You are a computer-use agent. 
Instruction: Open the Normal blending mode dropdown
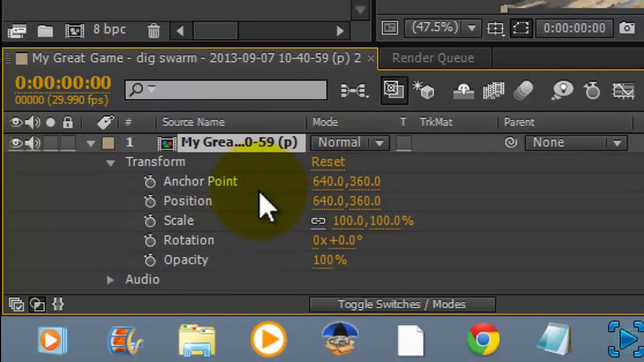350,143
